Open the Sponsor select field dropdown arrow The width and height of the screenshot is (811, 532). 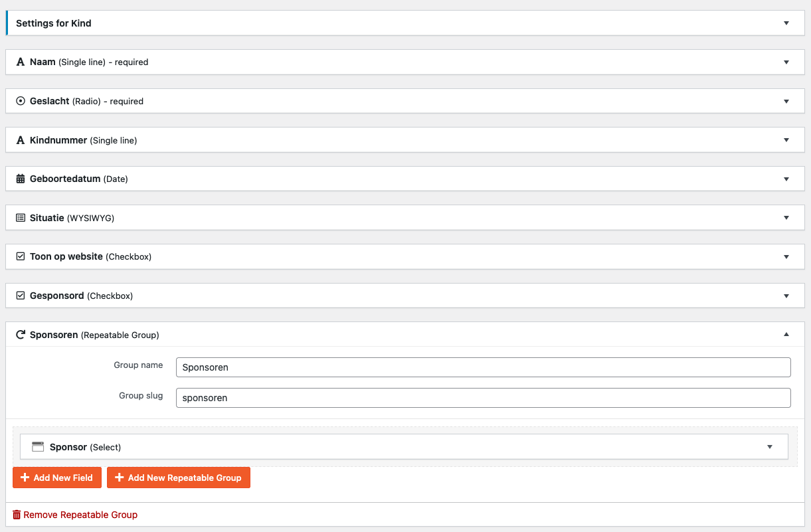[x=770, y=447]
